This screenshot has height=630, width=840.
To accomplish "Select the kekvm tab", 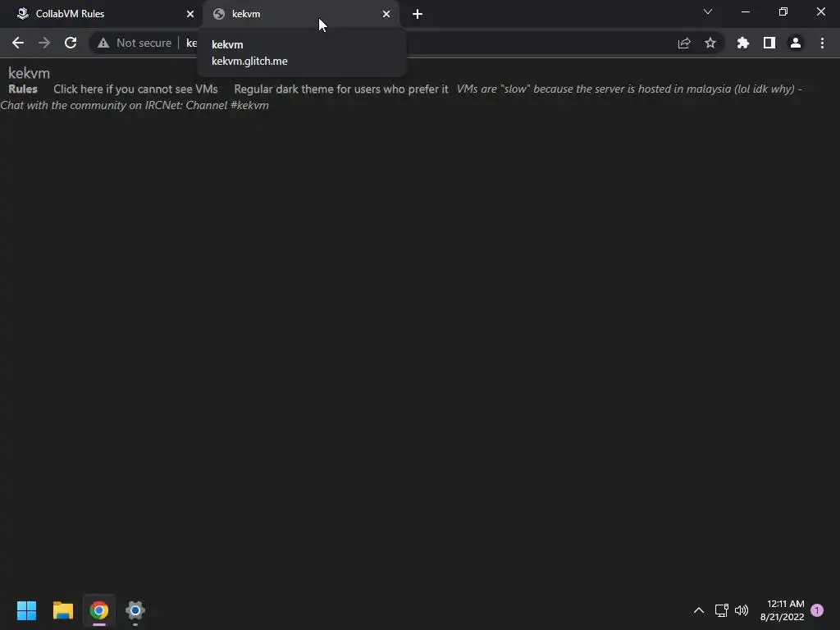I will pos(300,14).
